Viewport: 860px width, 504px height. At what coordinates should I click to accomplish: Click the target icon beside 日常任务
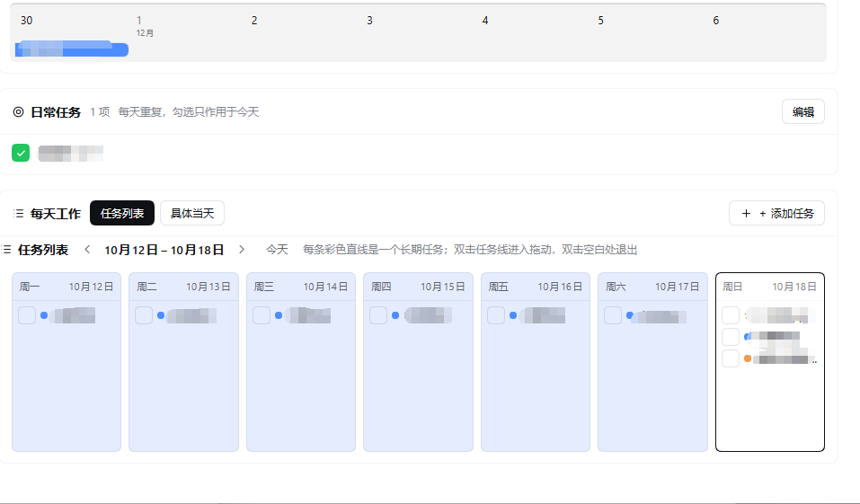[x=19, y=112]
